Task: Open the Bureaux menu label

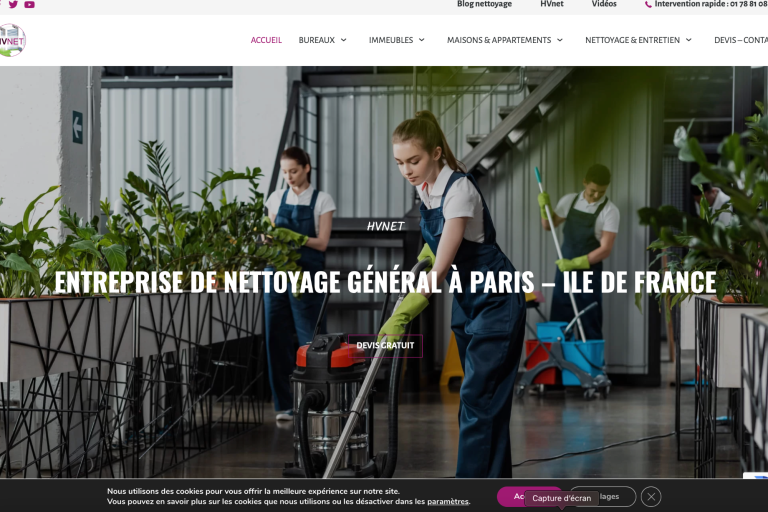Action: pyautogui.click(x=316, y=40)
